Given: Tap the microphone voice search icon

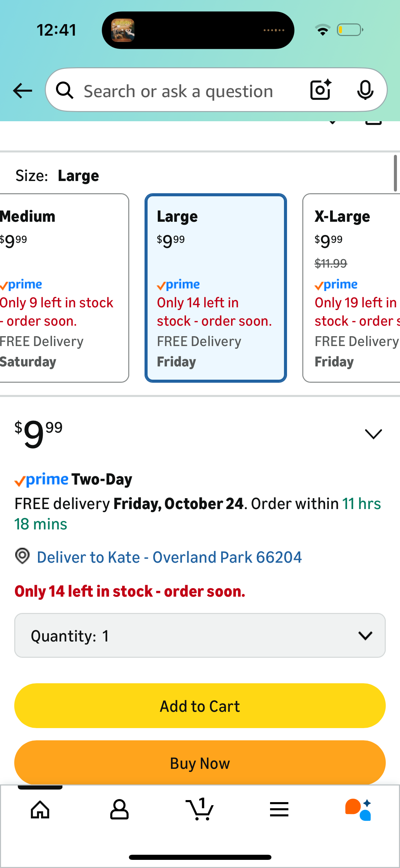Looking at the screenshot, I should tap(365, 90).
